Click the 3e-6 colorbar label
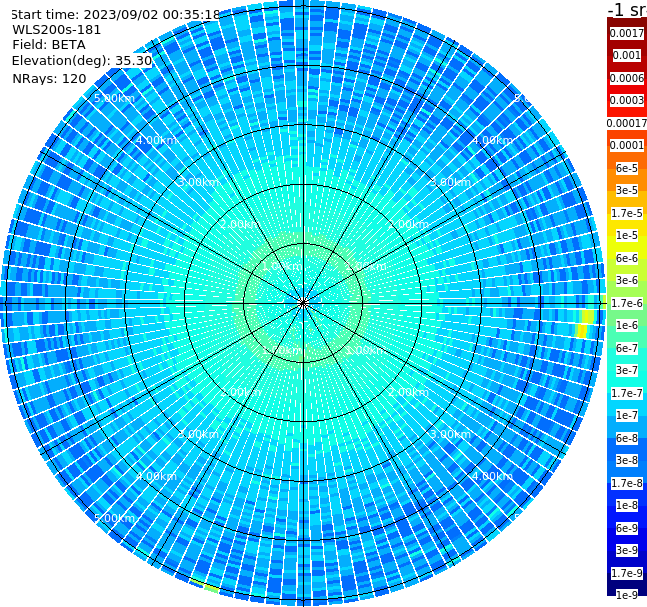The image size is (647, 607). tap(627, 280)
